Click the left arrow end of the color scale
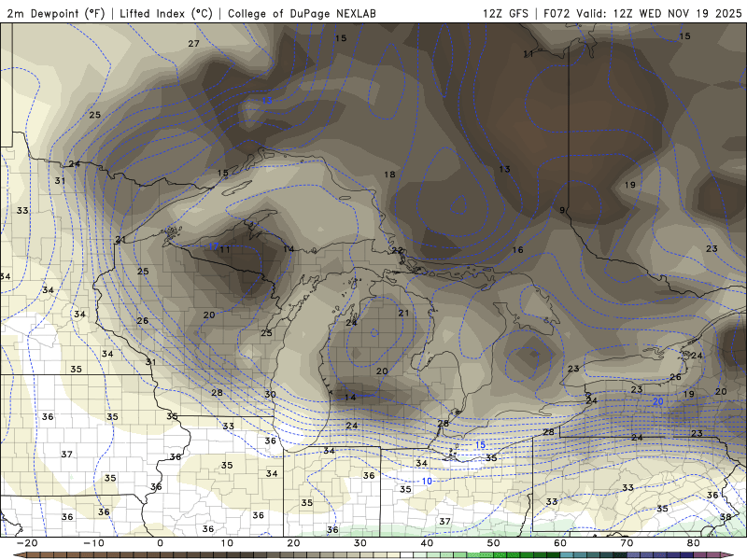The height and width of the screenshot is (560, 747). click(x=19, y=555)
